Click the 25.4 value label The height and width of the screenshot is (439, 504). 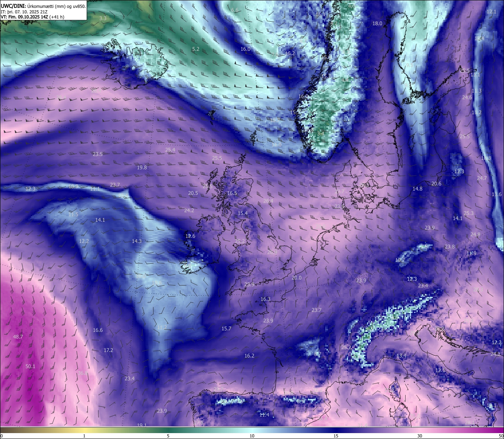[x=170, y=150]
